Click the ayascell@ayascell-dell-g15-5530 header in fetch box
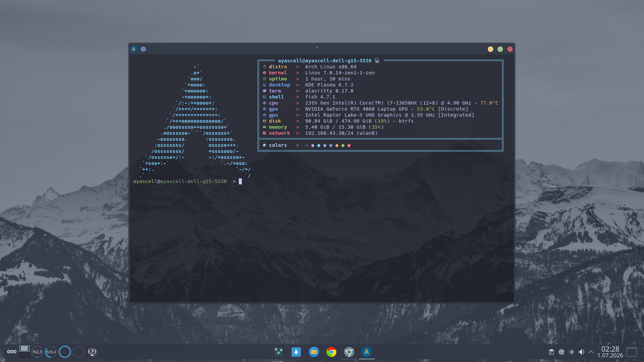This screenshot has width=644, height=362. (x=325, y=61)
